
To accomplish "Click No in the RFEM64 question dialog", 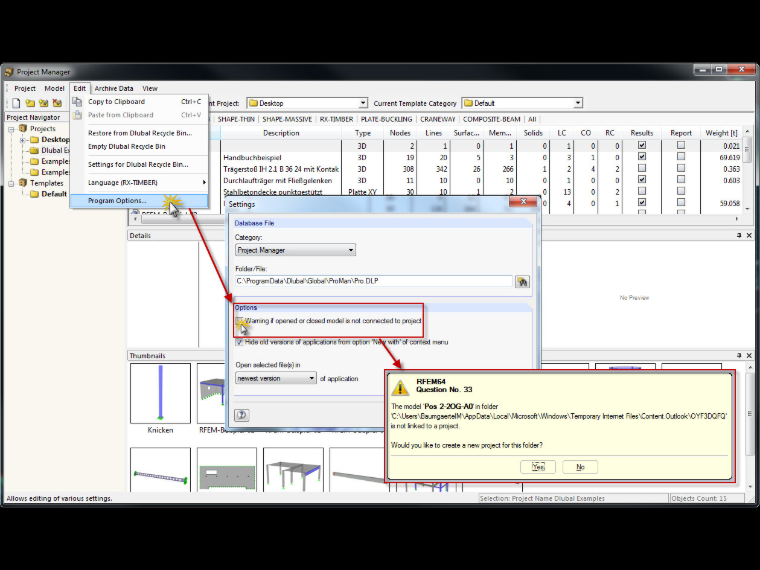I will point(580,467).
